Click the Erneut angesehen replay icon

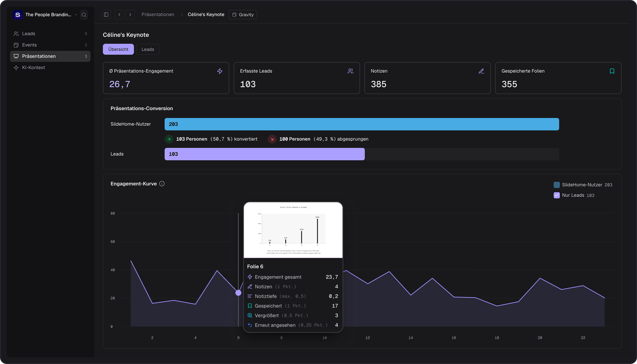coord(250,325)
